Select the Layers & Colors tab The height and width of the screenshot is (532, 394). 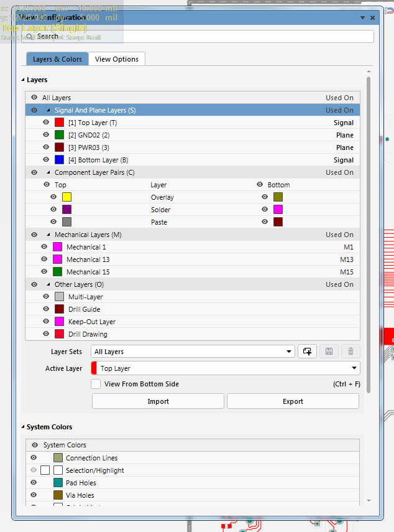coord(57,59)
